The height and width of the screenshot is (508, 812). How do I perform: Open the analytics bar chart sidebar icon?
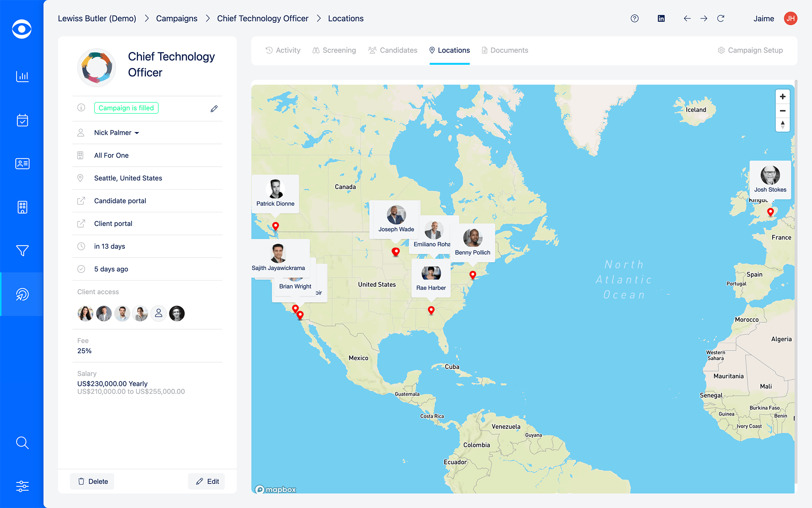[22, 76]
